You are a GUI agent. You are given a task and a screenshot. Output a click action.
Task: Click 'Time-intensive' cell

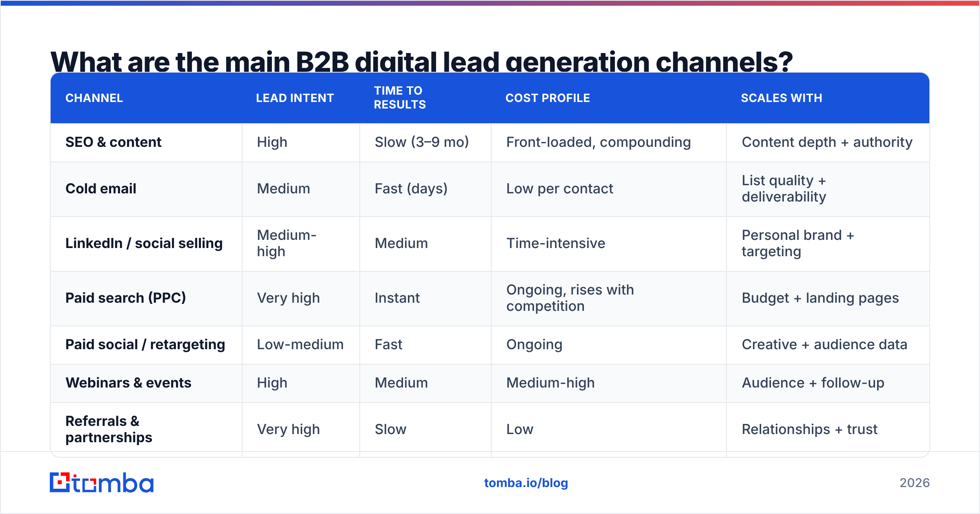click(556, 243)
